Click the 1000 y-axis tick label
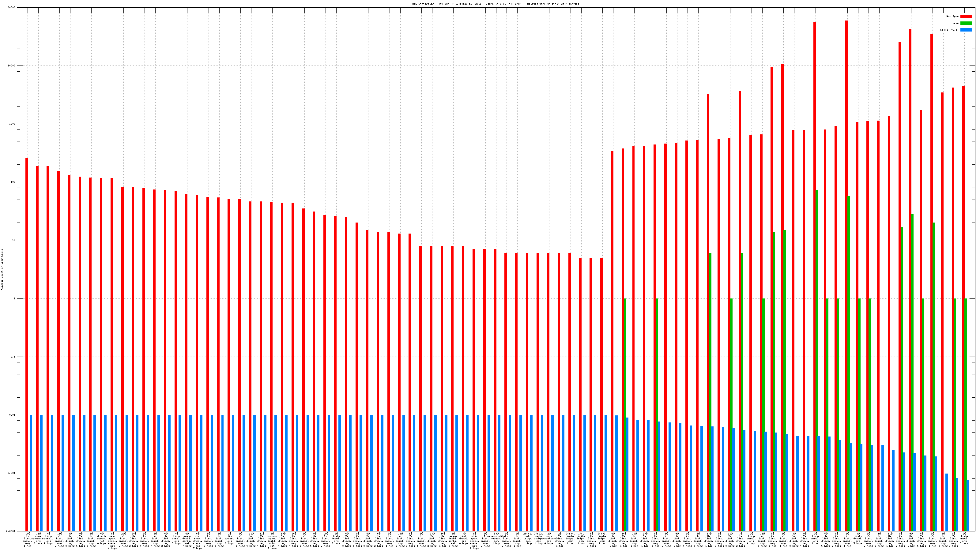Screen dimensions: 980x551 [13, 124]
